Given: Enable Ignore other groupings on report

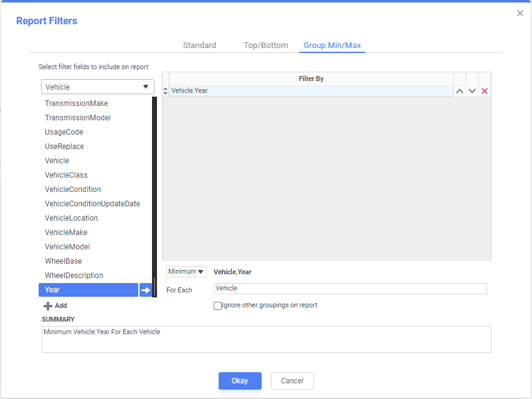Looking at the screenshot, I should click(217, 305).
